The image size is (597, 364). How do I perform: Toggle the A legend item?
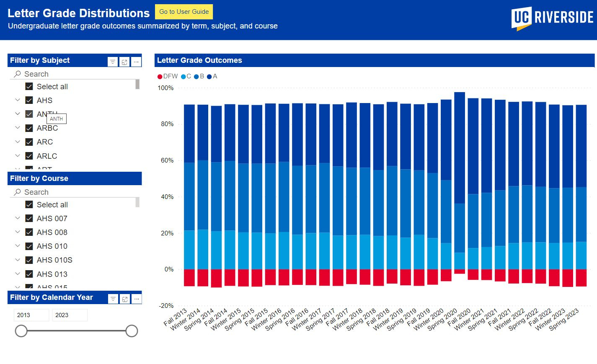[x=213, y=76]
